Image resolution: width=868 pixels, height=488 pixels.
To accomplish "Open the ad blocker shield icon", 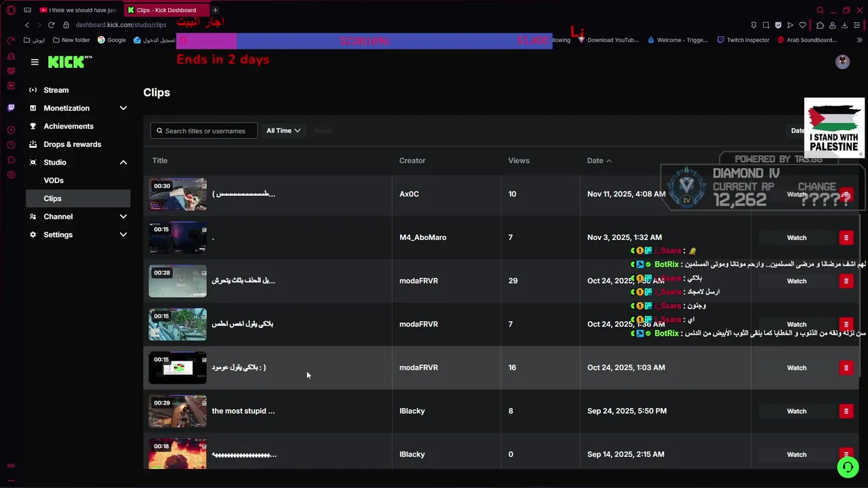I will point(778,25).
